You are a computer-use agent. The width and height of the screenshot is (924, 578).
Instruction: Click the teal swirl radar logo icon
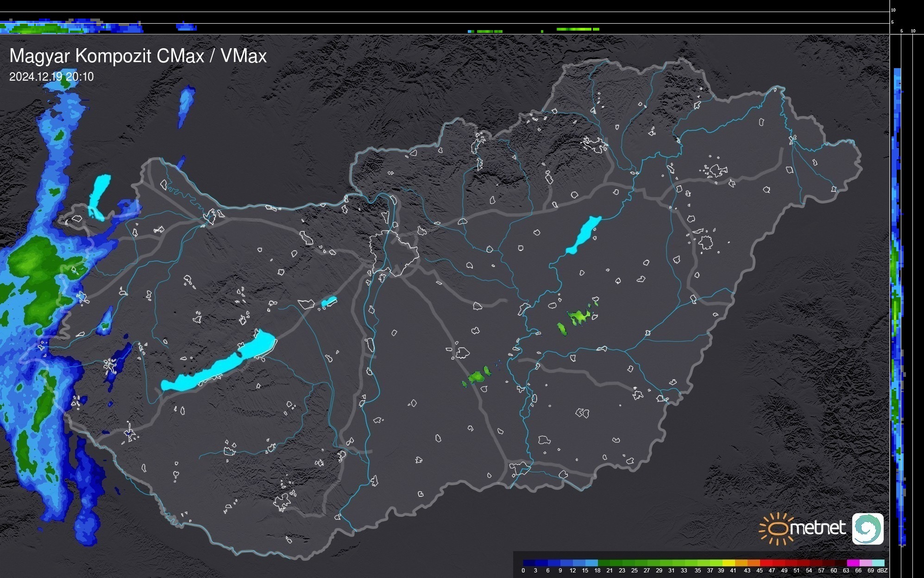[x=867, y=528]
